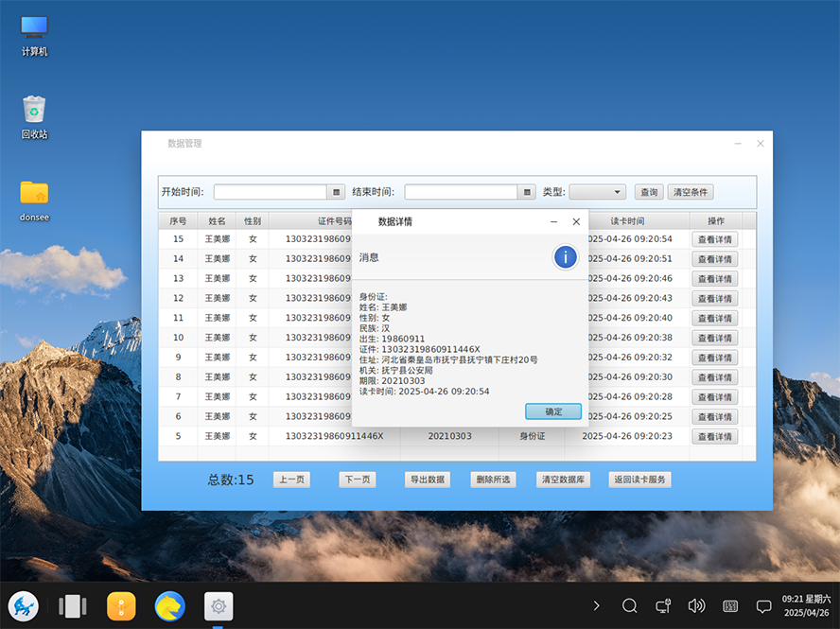Click the keyboard input icon in tray
Viewport: 840px width, 629px height.
[x=729, y=605]
